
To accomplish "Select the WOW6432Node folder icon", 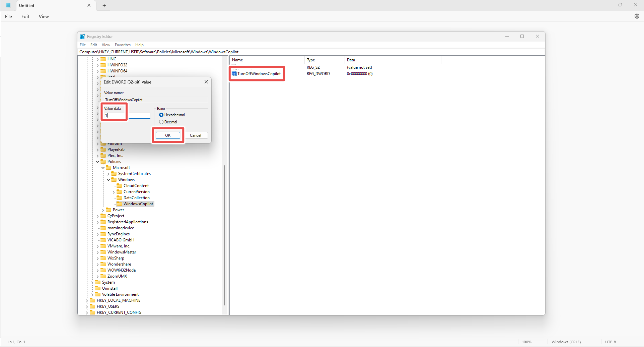I will click(x=103, y=270).
